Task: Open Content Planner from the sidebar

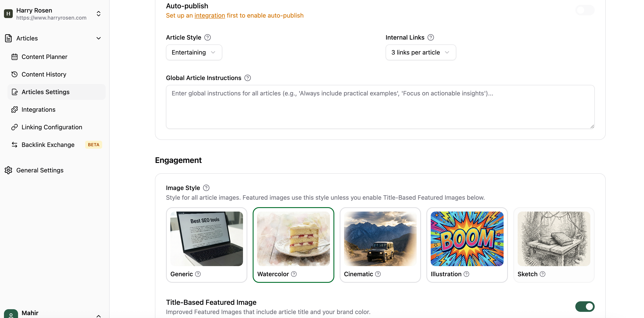Action: tap(44, 57)
